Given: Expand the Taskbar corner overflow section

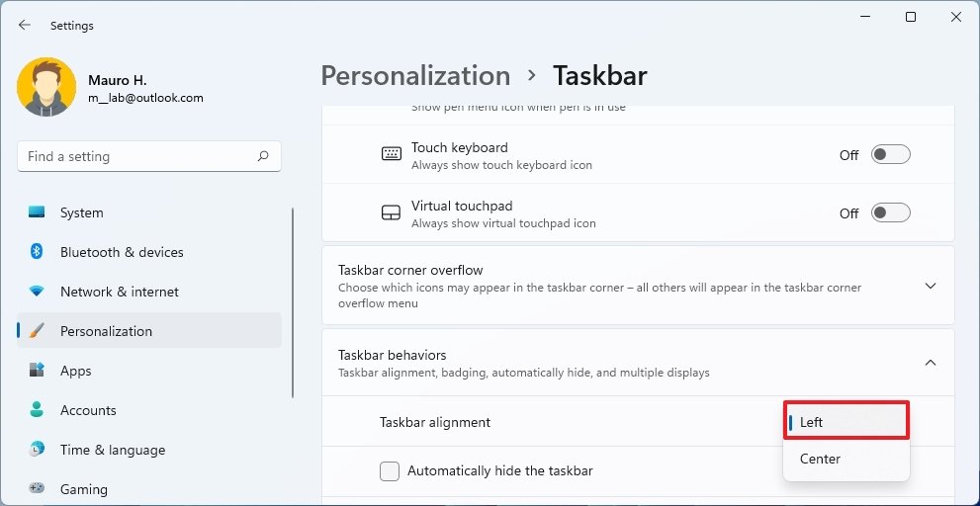Looking at the screenshot, I should pos(931,287).
